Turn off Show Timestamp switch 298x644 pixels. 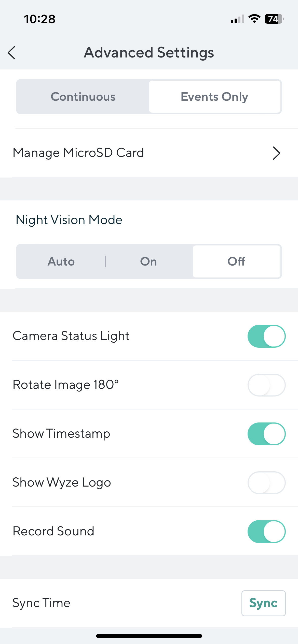click(266, 434)
